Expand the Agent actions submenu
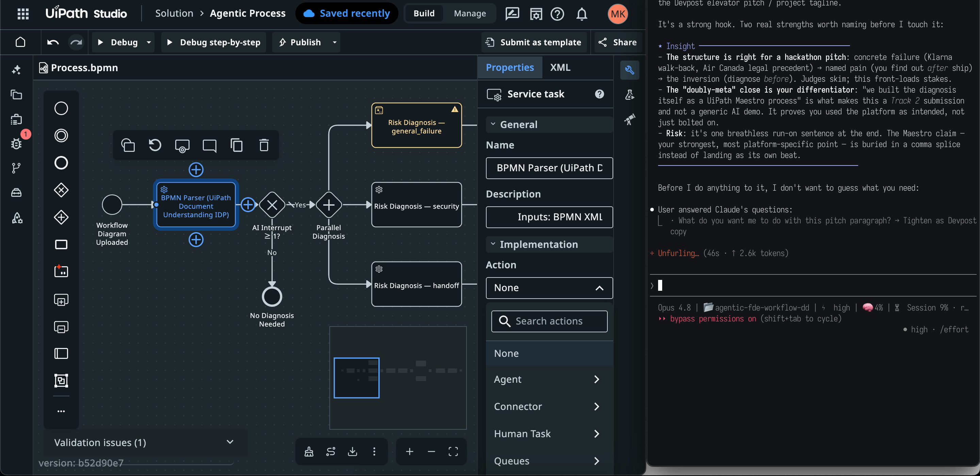This screenshot has width=980, height=476. pyautogui.click(x=549, y=379)
